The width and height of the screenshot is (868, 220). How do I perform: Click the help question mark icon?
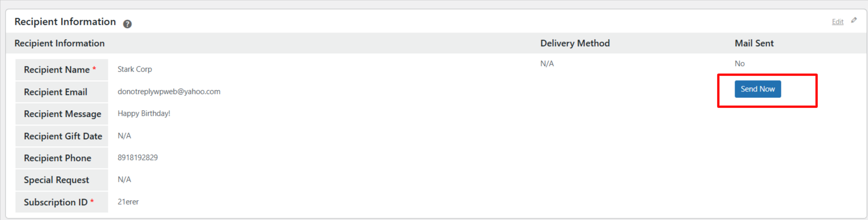pos(127,24)
